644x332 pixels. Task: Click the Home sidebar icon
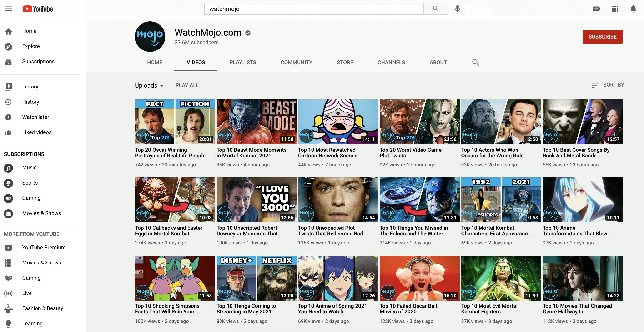click(x=8, y=31)
